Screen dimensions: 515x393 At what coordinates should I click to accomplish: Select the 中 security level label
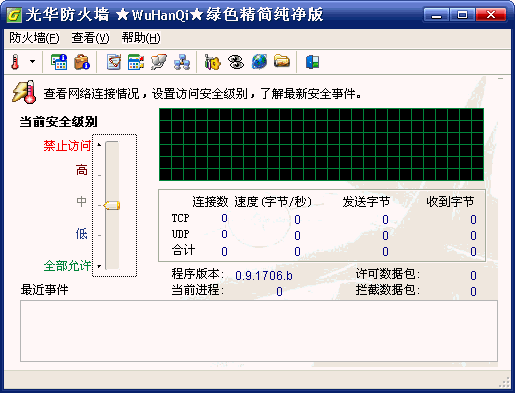[82, 201]
